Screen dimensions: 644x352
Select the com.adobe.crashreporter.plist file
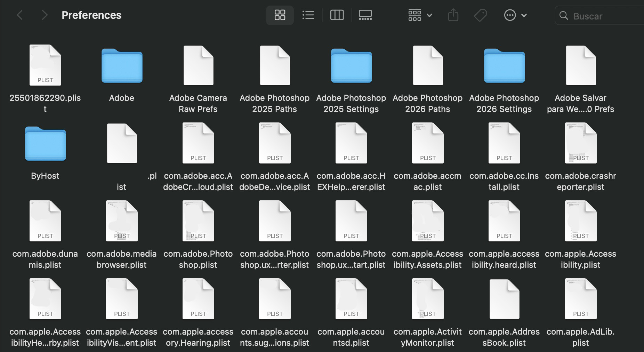(580, 143)
